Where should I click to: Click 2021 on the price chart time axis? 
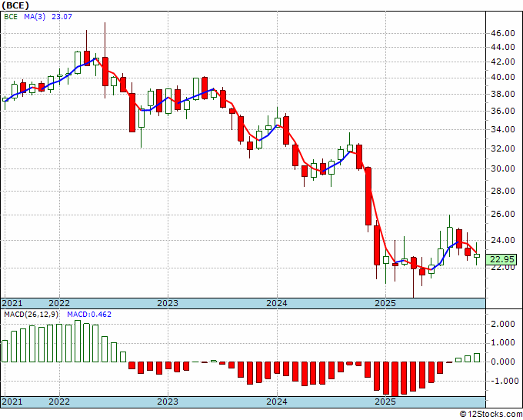tap(12, 303)
